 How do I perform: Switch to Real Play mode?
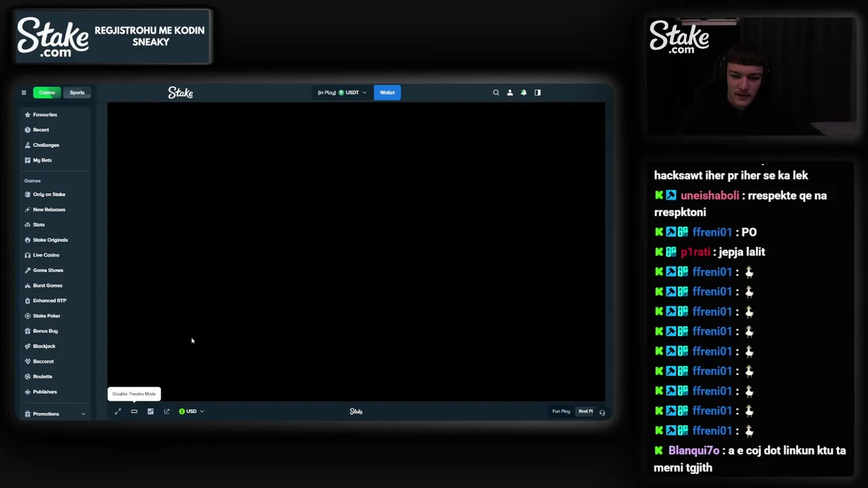[x=585, y=411]
